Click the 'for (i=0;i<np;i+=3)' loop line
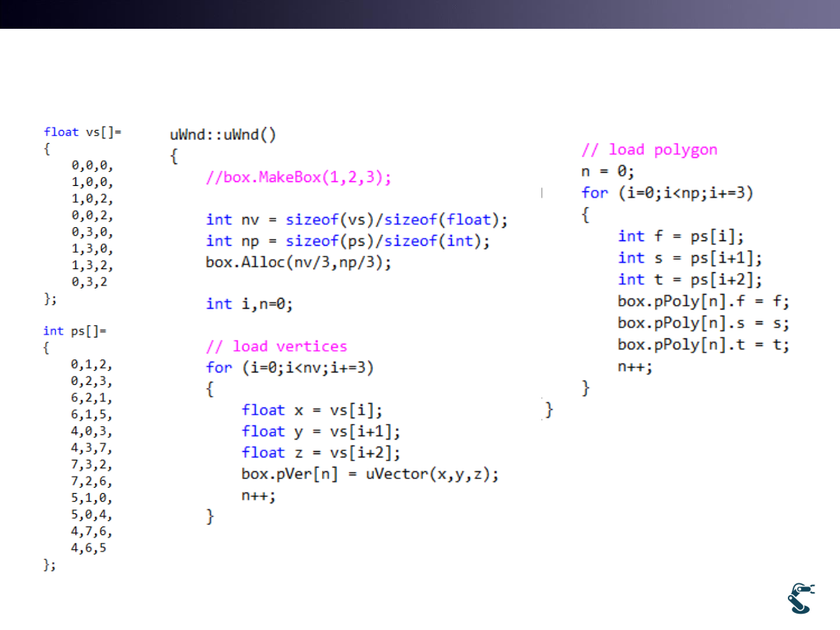This screenshot has height=630, width=840. pyautogui.click(x=667, y=192)
